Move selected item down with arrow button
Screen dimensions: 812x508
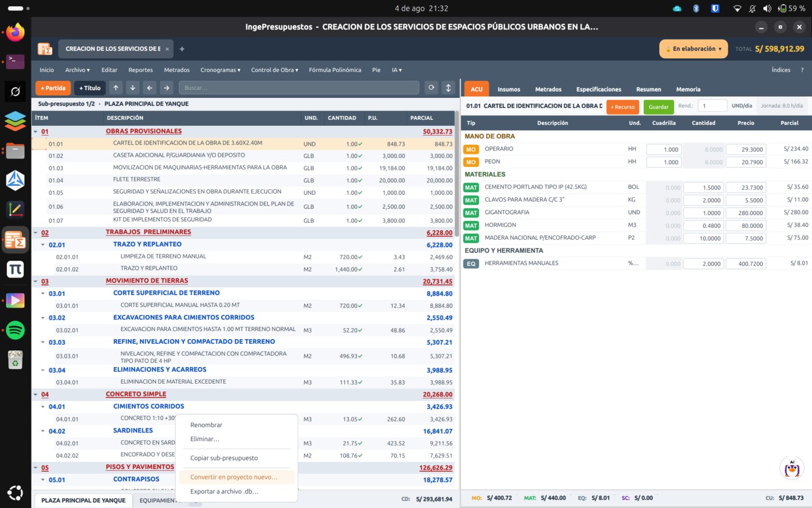click(133, 88)
